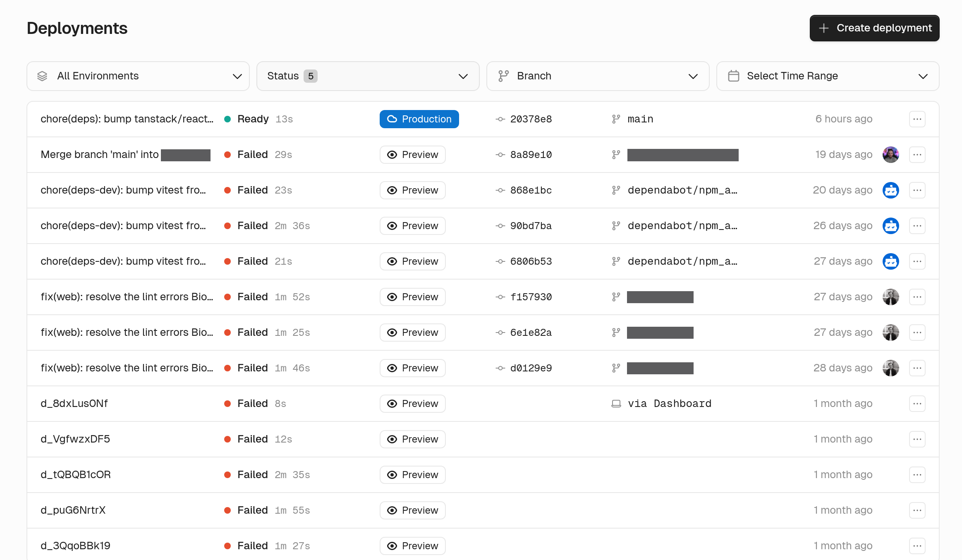Viewport: 962px width, 560px height.
Task: Open the All Environments dropdown
Action: click(138, 76)
